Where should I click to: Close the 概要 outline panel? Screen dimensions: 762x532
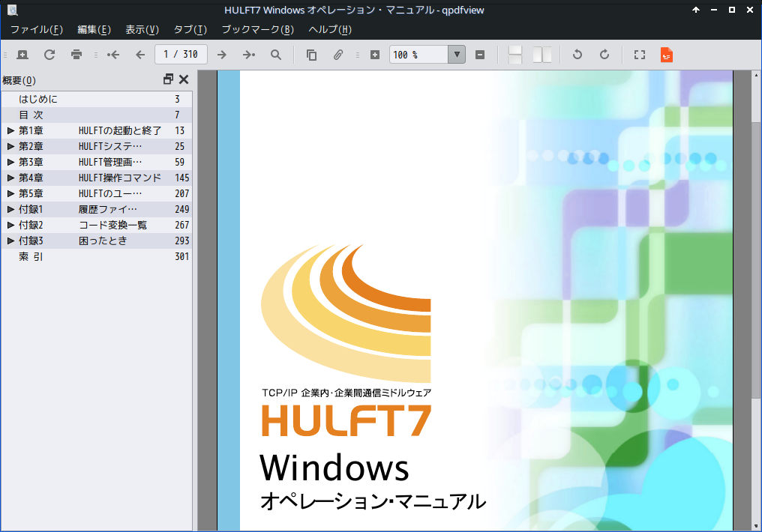184,79
